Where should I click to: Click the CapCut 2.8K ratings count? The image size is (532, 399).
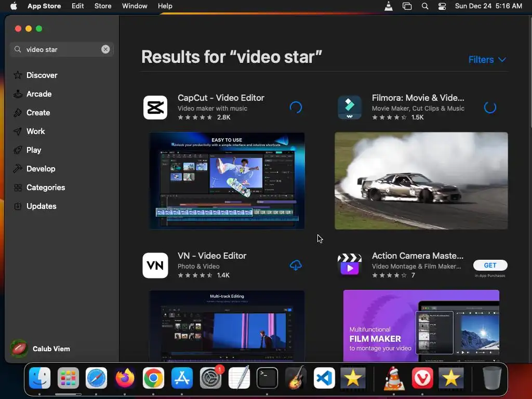click(224, 117)
